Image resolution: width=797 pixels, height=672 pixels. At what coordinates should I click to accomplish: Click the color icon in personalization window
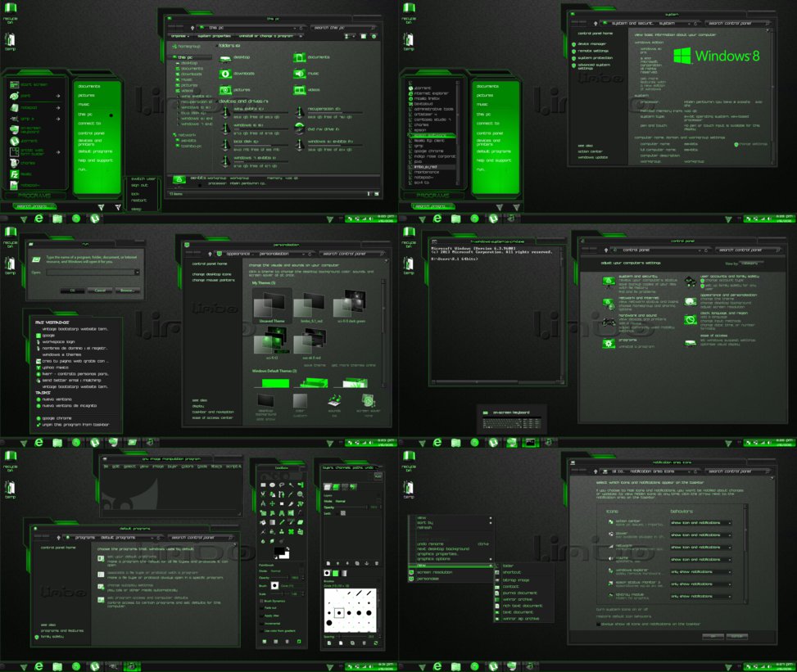click(x=300, y=400)
